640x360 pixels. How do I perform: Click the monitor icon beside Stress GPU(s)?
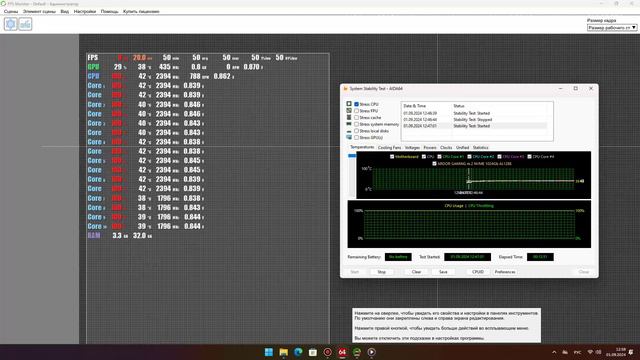[x=349, y=138]
